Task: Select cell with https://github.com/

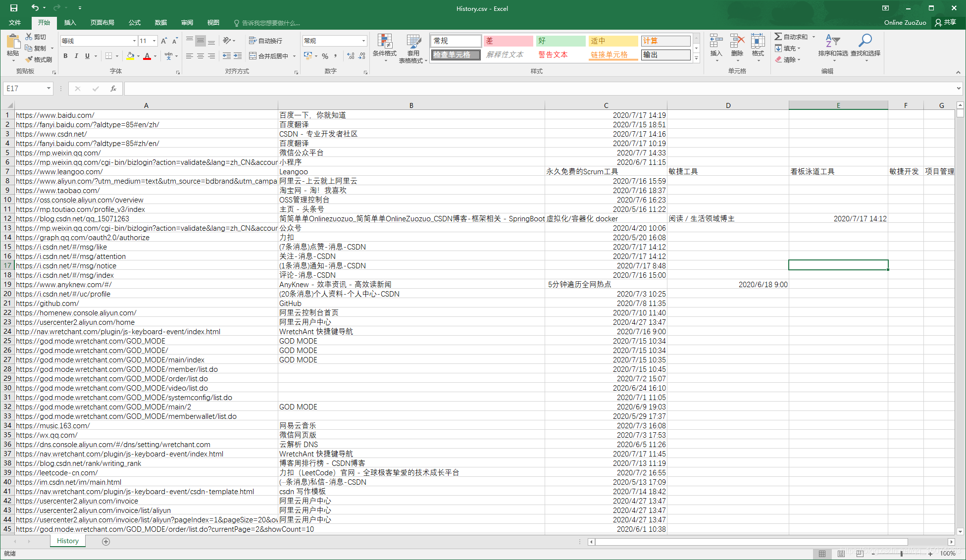Action: tap(146, 303)
